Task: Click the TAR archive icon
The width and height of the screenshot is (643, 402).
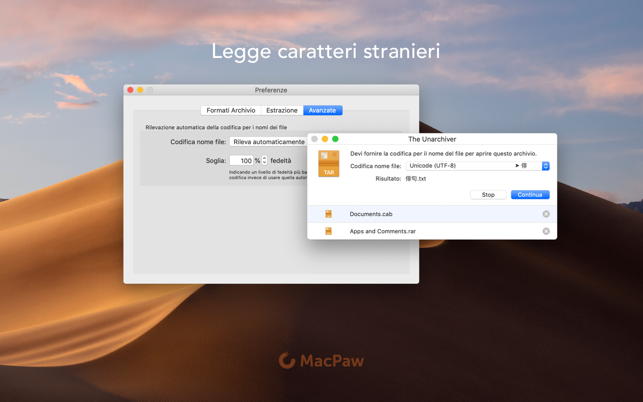Action: coord(329,164)
